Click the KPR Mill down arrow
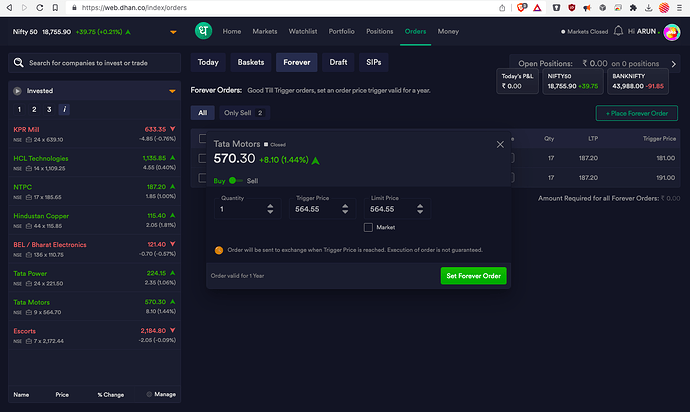Viewport: 690px width, 412px height. [172, 129]
